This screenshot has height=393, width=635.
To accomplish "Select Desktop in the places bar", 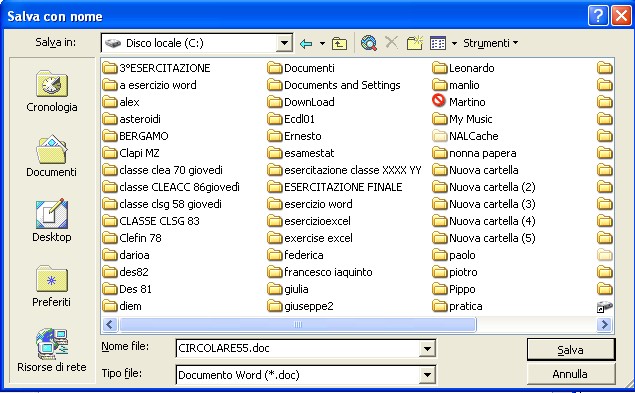I will pyautogui.click(x=51, y=221).
